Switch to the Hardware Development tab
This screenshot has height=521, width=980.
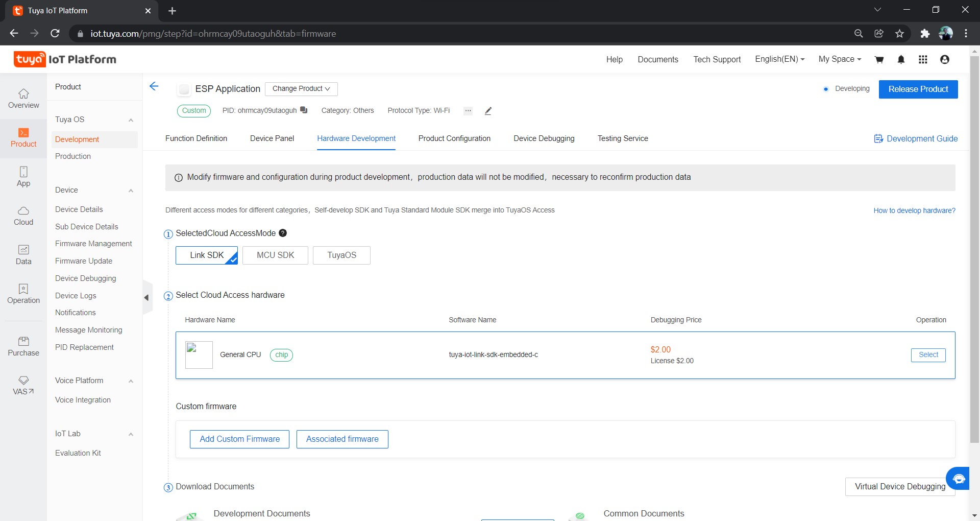356,138
